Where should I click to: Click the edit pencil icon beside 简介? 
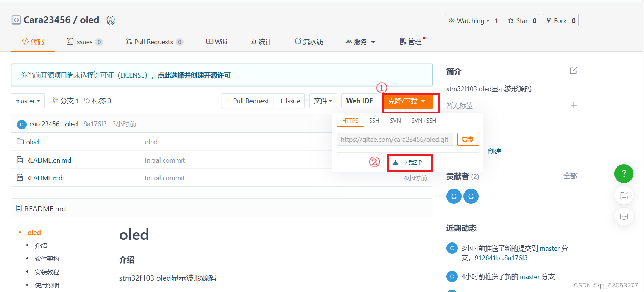[x=573, y=71]
